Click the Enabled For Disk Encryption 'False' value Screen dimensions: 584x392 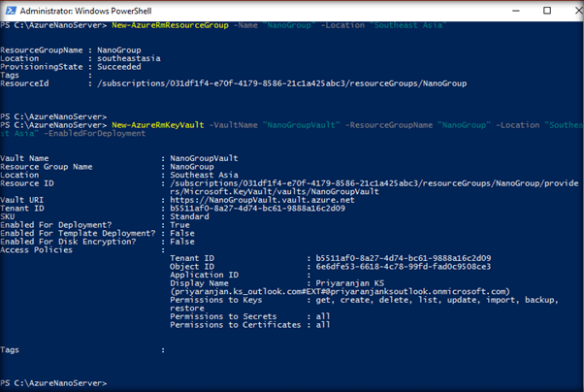coord(180,240)
